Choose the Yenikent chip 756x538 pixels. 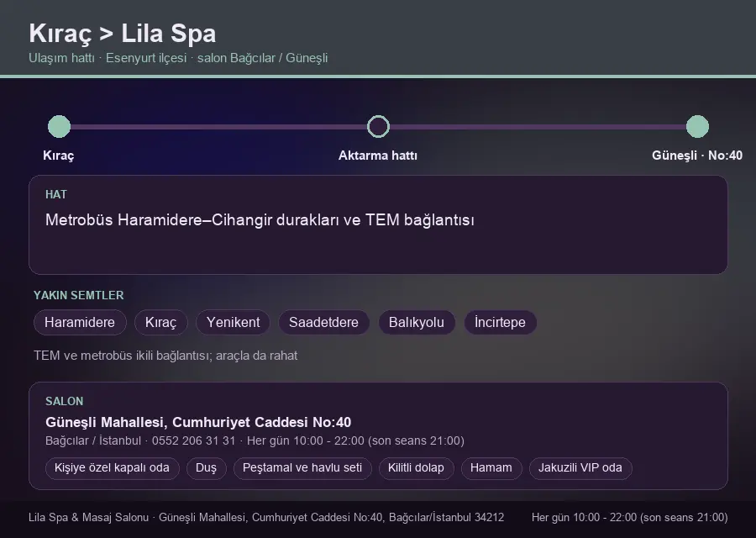[x=233, y=322]
